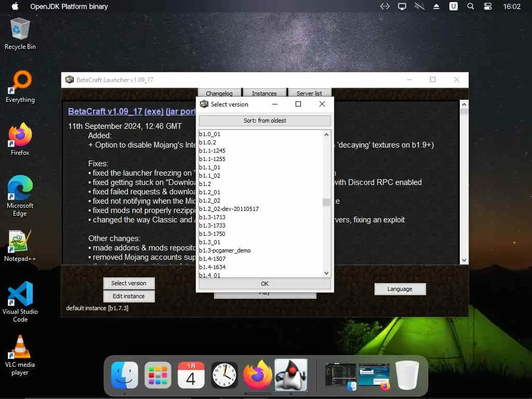This screenshot has height=399, width=532.
Task: Click the Select version button in launcher
Action: pos(129,283)
